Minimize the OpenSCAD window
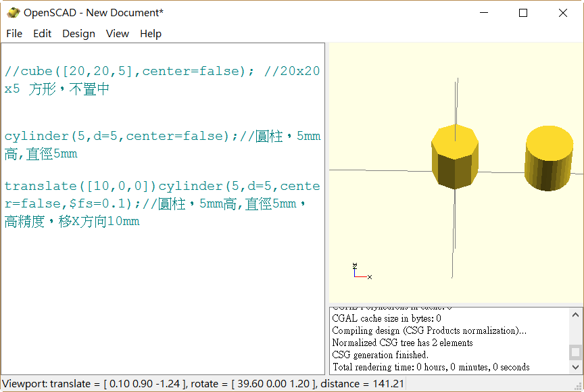This screenshot has height=392, width=584. tap(484, 13)
